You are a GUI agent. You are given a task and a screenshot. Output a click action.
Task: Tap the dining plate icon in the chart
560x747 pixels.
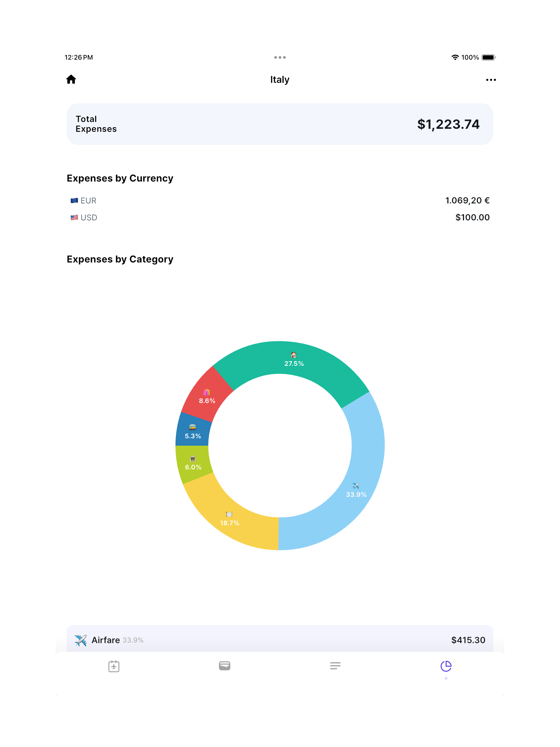click(229, 514)
